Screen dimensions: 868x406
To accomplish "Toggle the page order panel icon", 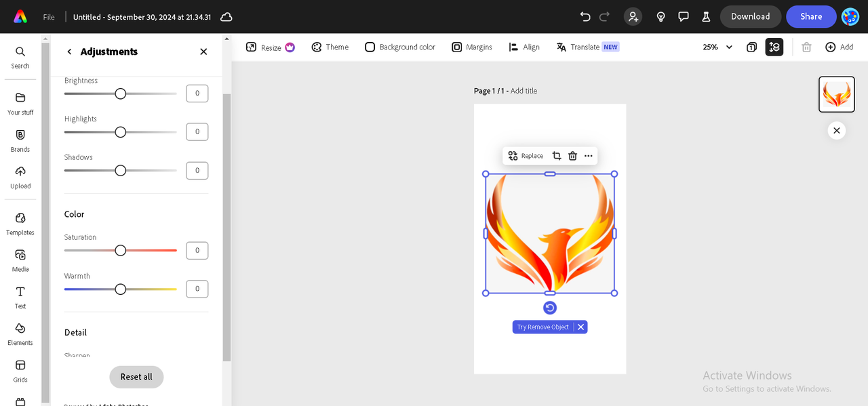I will [x=774, y=47].
